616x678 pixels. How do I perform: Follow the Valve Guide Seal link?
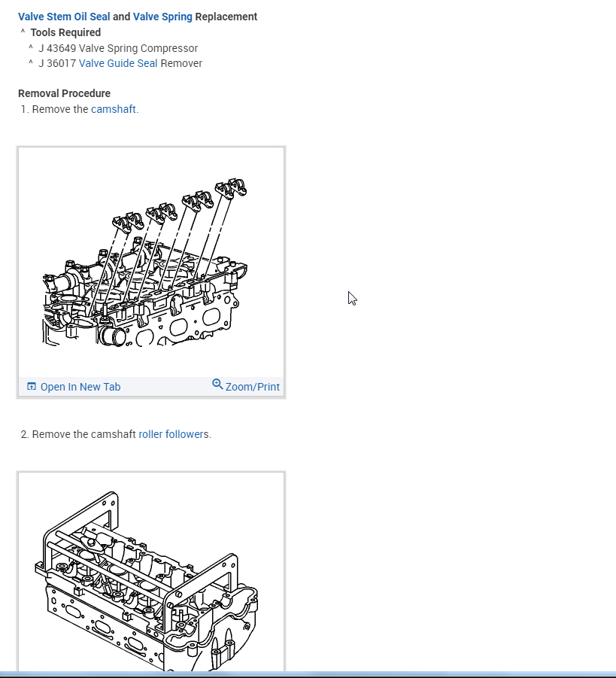point(118,63)
